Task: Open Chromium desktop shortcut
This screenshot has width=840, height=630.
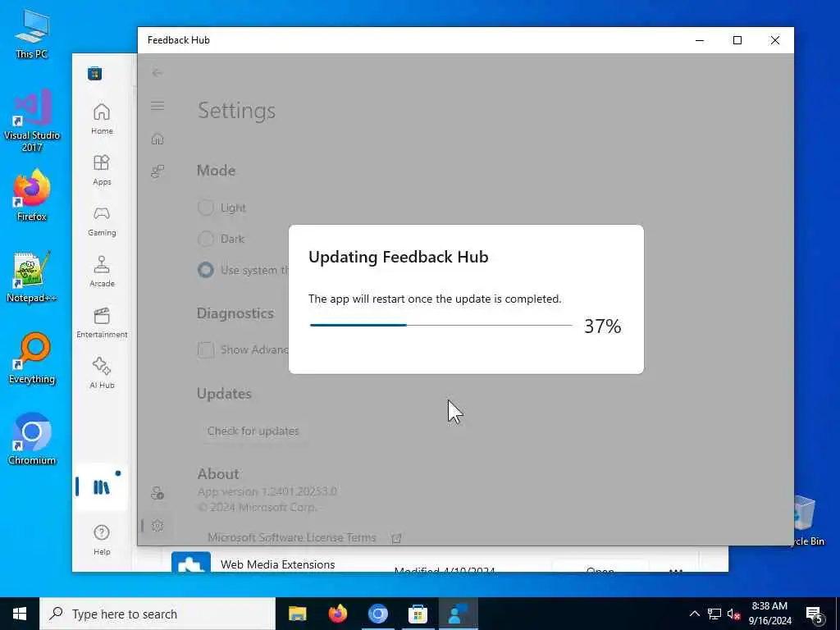Action: click(x=32, y=440)
